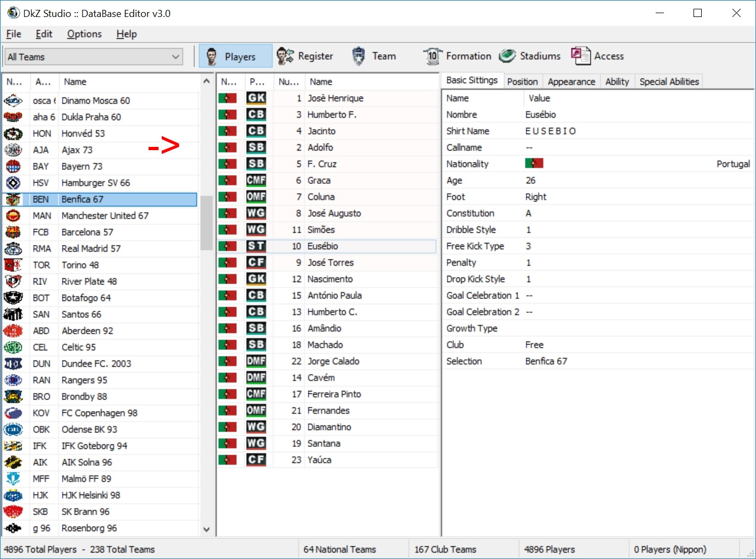The height and width of the screenshot is (559, 756).
Task: Click the Barcelona 57 crest
Action: (x=13, y=232)
